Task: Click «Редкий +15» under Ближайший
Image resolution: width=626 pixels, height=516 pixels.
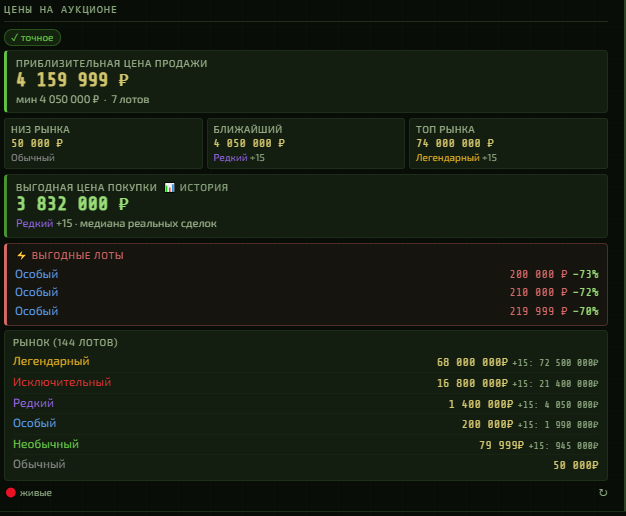Action: click(x=239, y=158)
